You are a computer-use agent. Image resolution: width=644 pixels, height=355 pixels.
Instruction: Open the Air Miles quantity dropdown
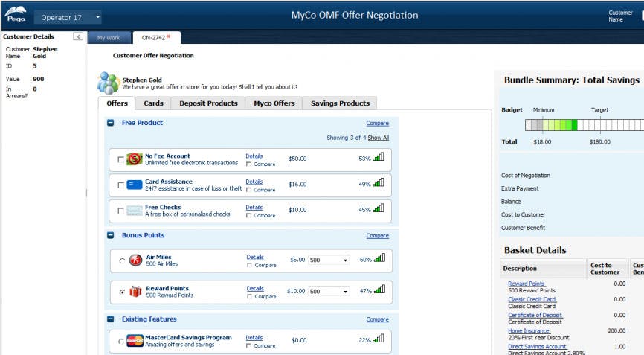[x=344, y=260]
